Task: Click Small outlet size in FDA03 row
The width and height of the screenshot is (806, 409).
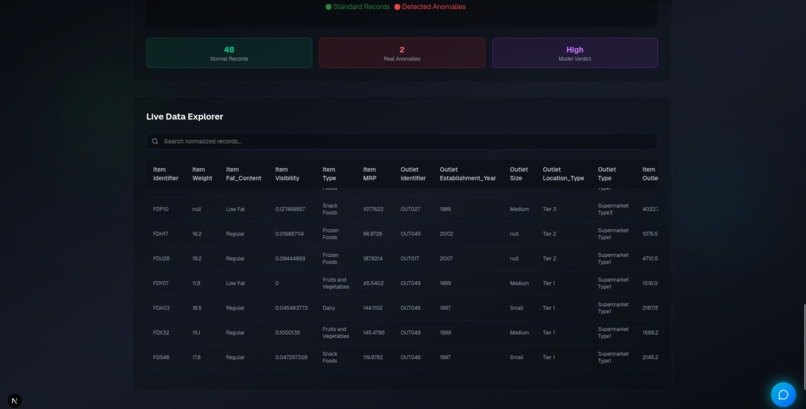Action: pos(517,308)
